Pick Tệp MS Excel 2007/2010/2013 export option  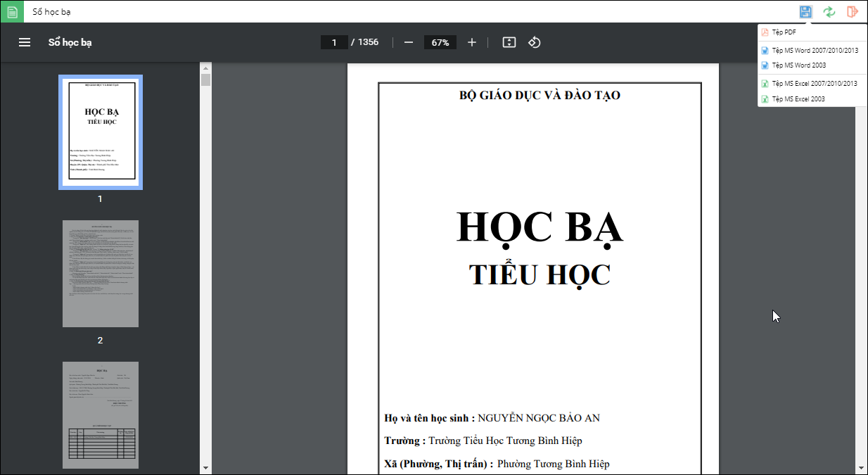coord(814,84)
